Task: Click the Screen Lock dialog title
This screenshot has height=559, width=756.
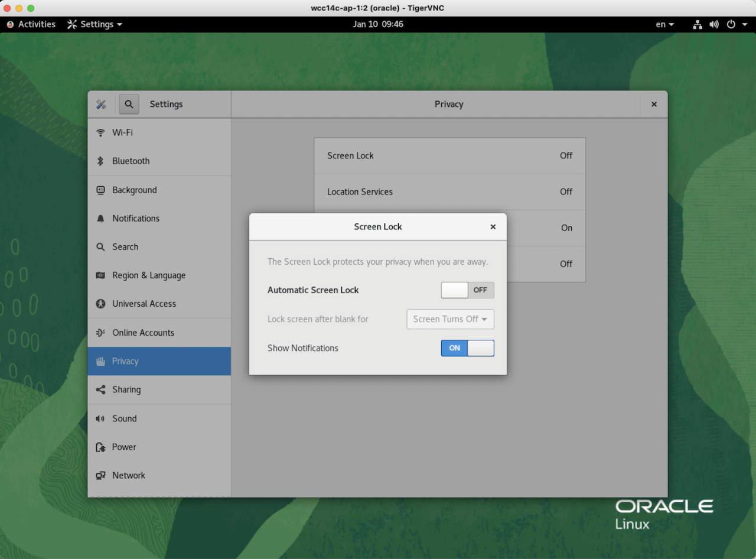Action: click(x=378, y=227)
